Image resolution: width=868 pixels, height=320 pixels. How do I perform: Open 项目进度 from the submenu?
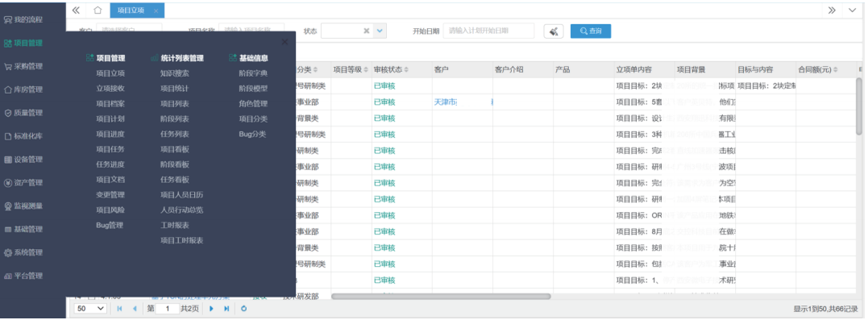(x=110, y=134)
